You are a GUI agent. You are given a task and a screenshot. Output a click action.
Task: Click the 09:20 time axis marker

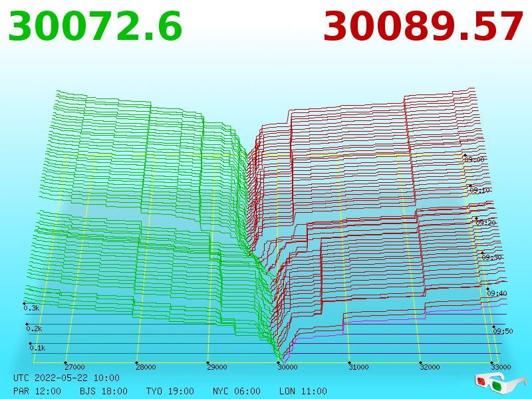pyautogui.click(x=486, y=223)
